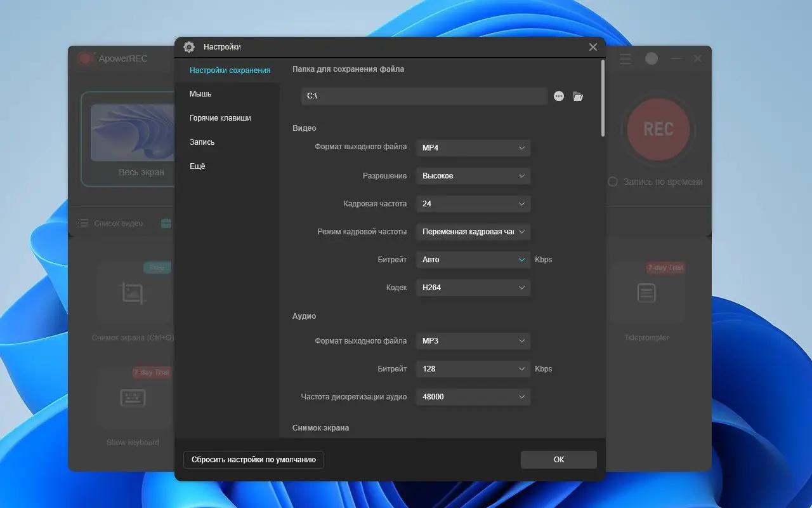Click the hamburger menu icon in ApowerREC window
This screenshot has height=508, width=812.
point(625,59)
